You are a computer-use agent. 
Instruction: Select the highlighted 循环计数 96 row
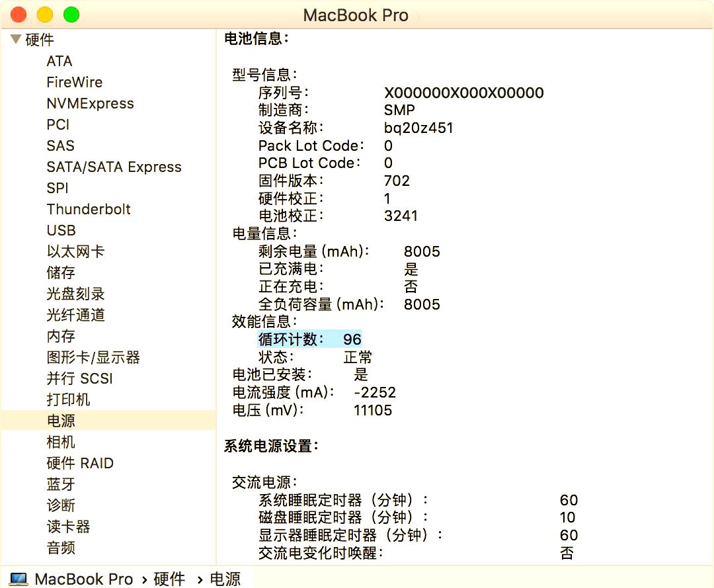pyautogui.click(x=309, y=339)
